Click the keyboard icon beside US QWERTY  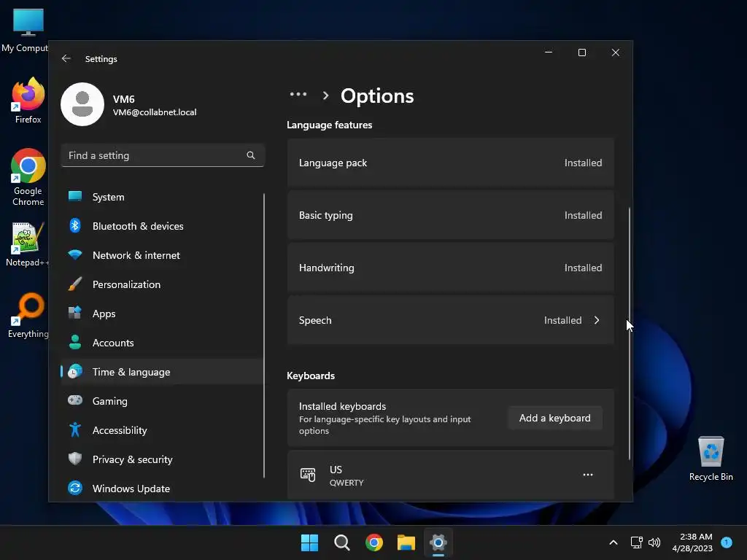tap(308, 475)
